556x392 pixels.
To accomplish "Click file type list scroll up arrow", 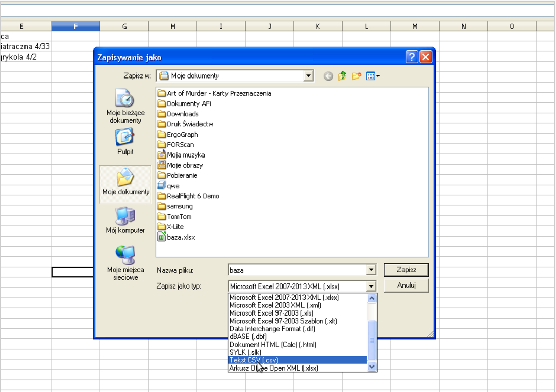I will [372, 298].
